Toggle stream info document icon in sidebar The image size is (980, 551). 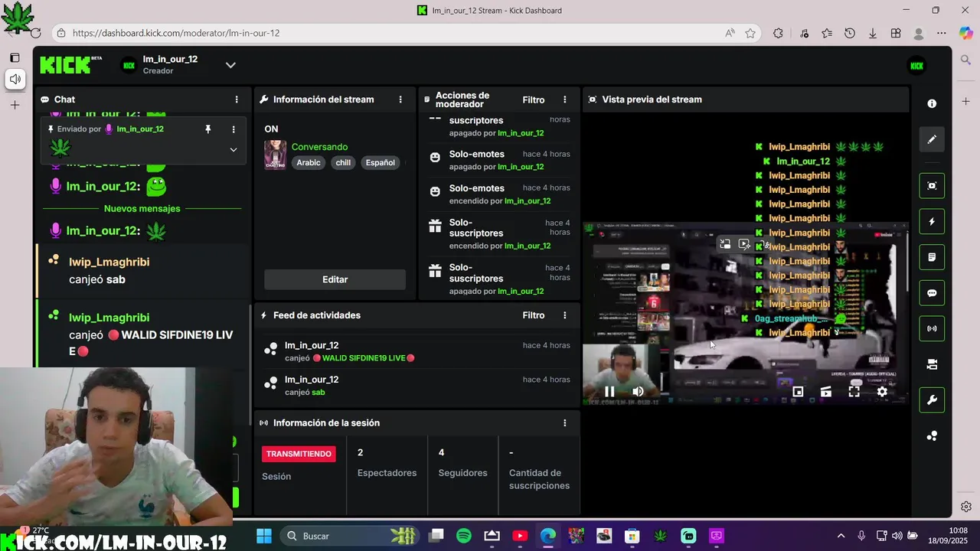click(x=932, y=257)
